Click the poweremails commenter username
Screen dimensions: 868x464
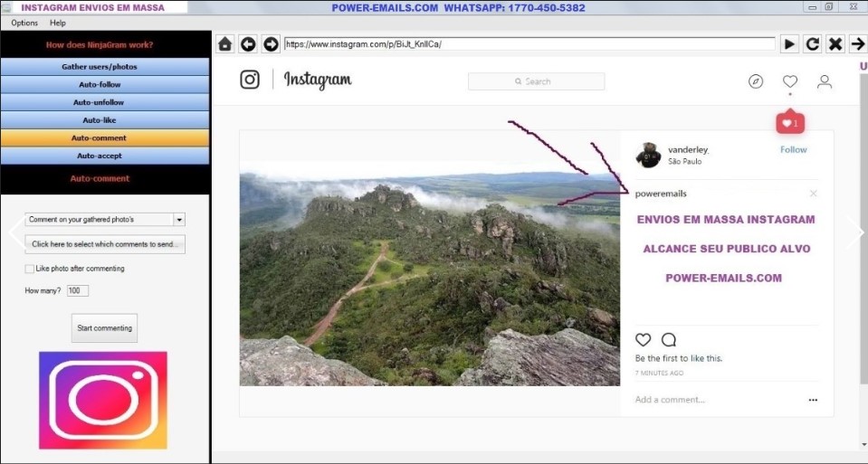click(661, 194)
